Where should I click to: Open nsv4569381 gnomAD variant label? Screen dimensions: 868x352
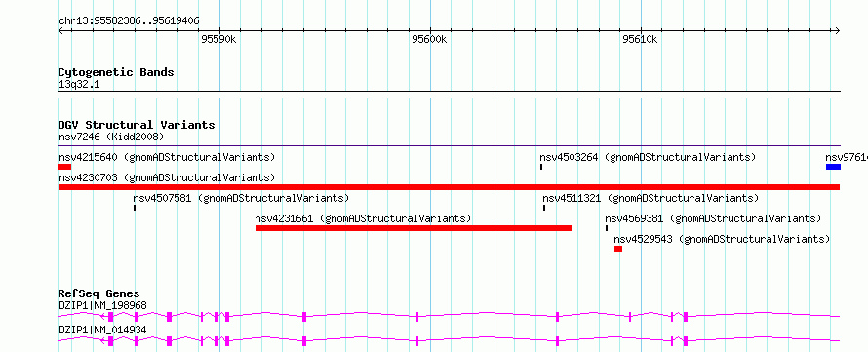[x=713, y=218]
